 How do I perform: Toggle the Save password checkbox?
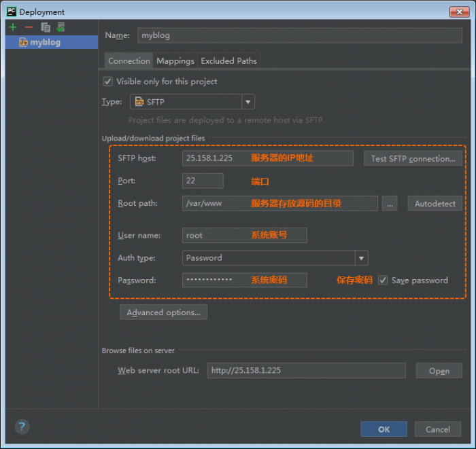click(383, 280)
